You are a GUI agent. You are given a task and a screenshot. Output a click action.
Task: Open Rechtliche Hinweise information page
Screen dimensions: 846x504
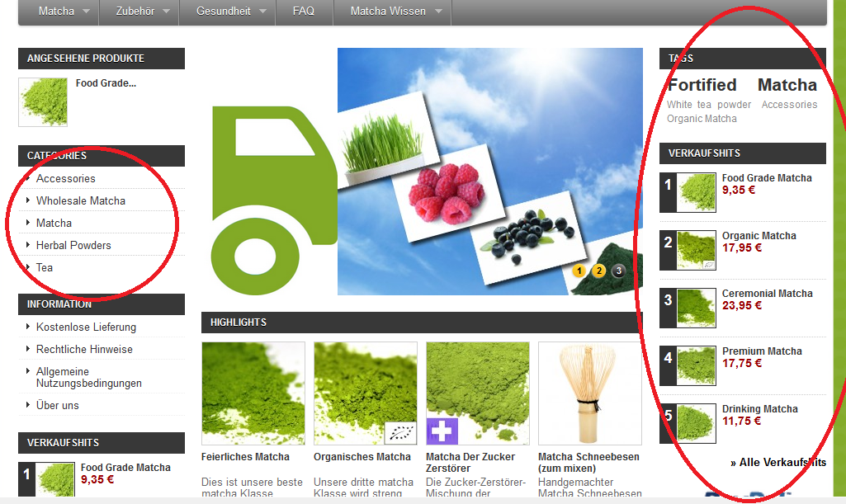[x=84, y=349]
